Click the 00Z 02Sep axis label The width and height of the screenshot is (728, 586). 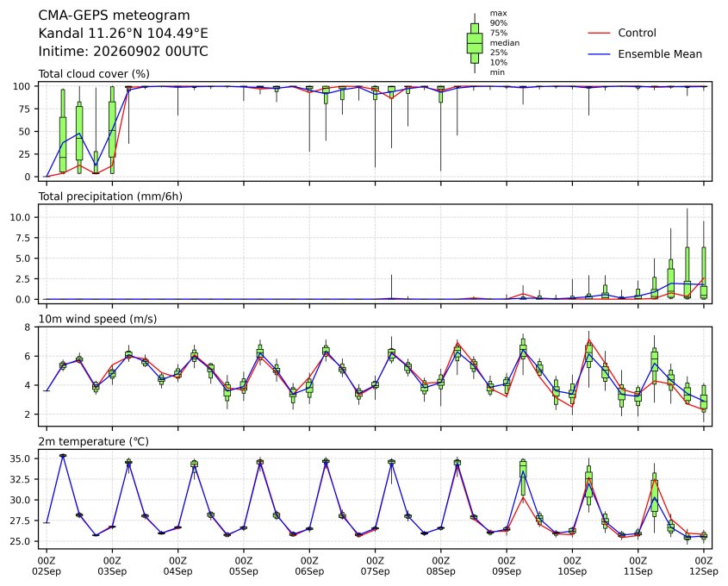(x=47, y=566)
